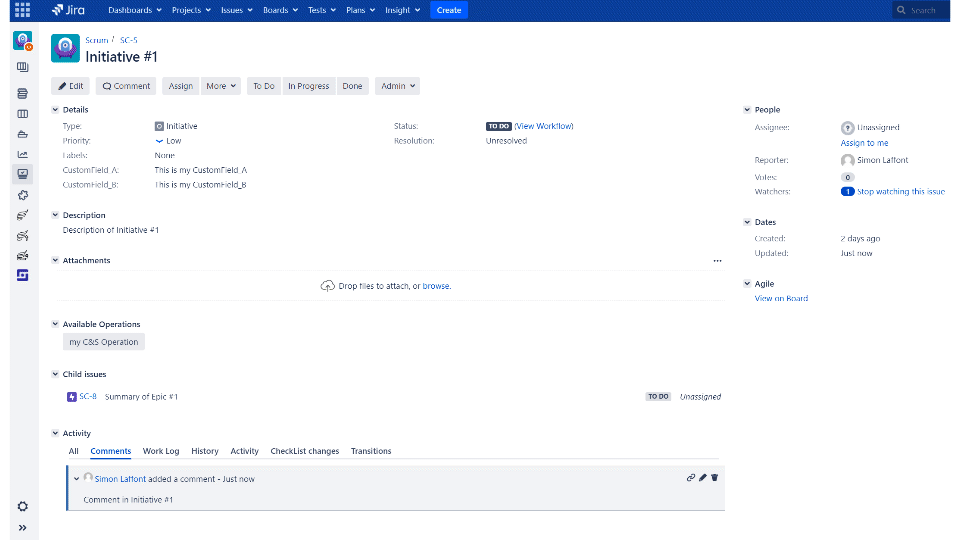The height and width of the screenshot is (540, 960).
Task: Click the second rocket icon in sidebar
Action: (x=23, y=236)
